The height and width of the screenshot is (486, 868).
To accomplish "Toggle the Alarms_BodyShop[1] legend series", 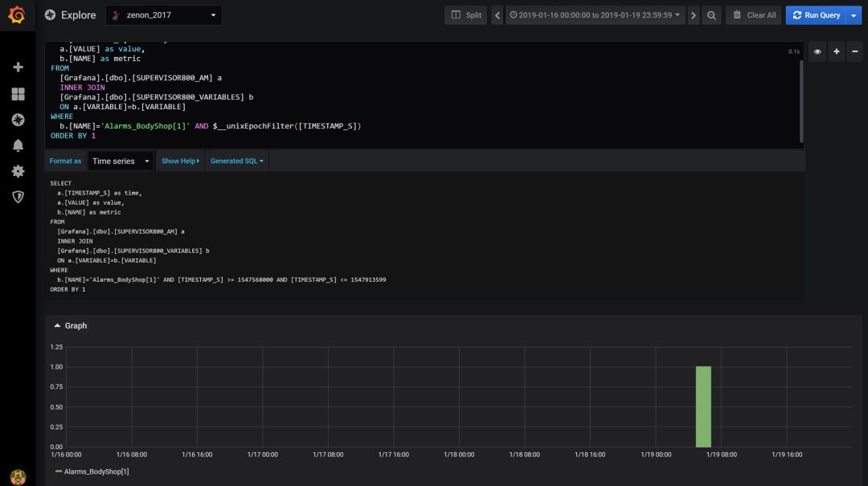I will [96, 472].
